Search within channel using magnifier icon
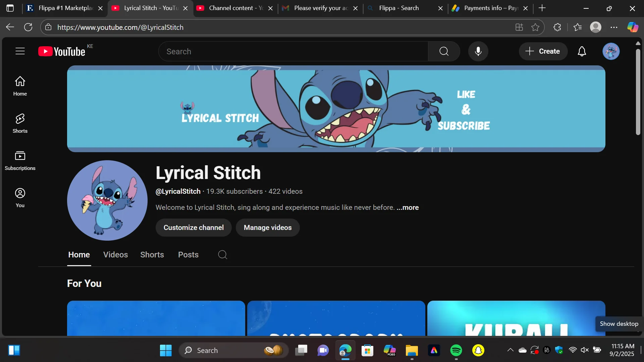The height and width of the screenshot is (362, 644). pos(222,255)
